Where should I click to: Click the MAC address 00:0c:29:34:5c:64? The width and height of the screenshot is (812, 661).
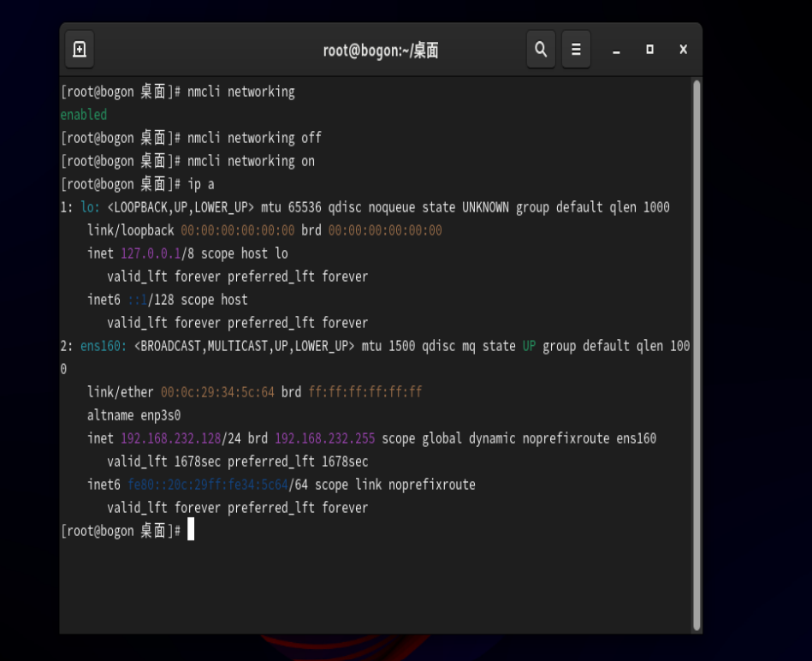click(x=217, y=392)
